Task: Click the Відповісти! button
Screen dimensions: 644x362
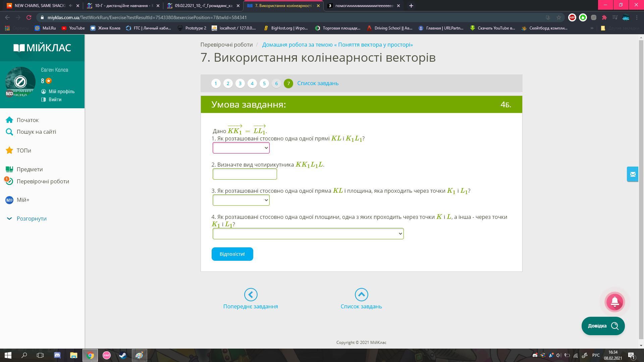Action: pos(232,254)
